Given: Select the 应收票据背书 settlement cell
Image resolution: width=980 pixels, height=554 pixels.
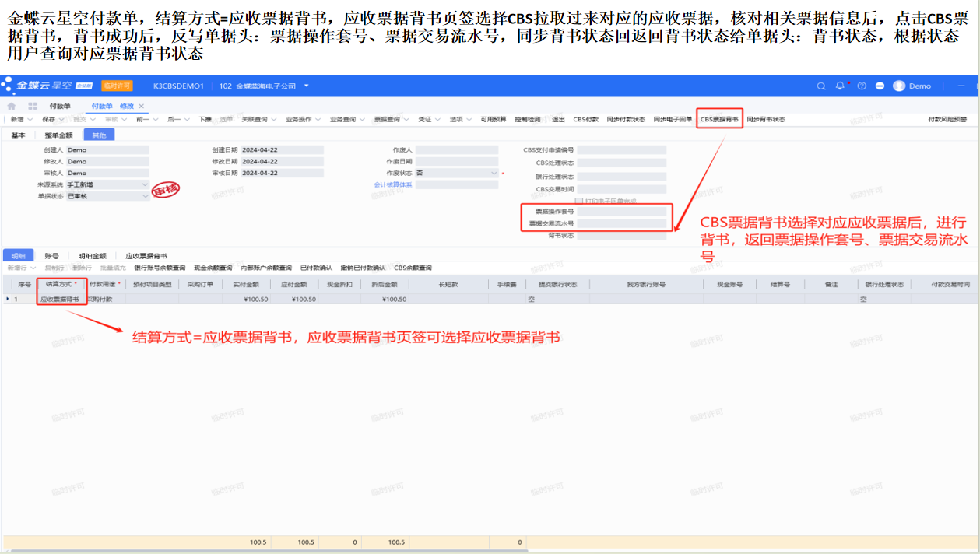Looking at the screenshot, I should click(x=60, y=299).
